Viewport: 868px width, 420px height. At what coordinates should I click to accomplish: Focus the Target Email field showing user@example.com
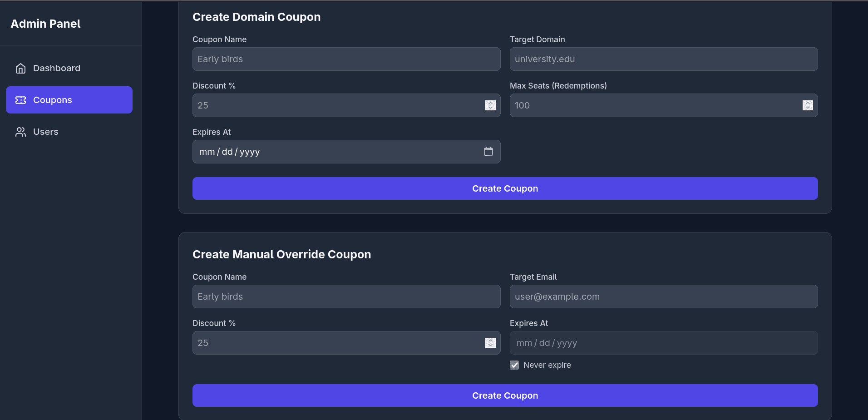click(663, 296)
